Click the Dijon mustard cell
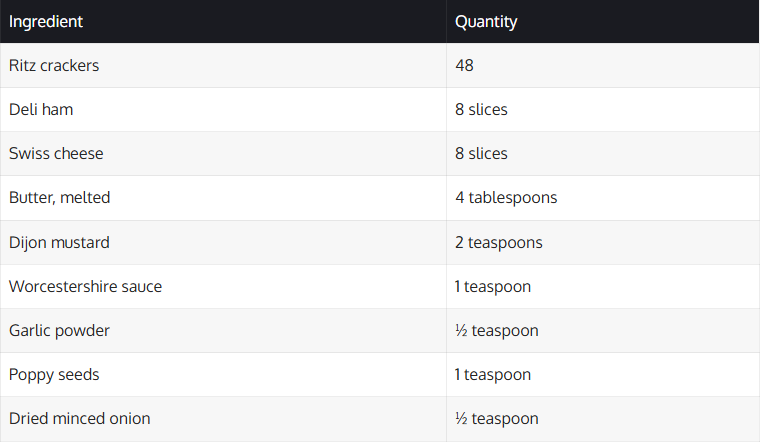This screenshot has height=443, width=762. (x=59, y=242)
